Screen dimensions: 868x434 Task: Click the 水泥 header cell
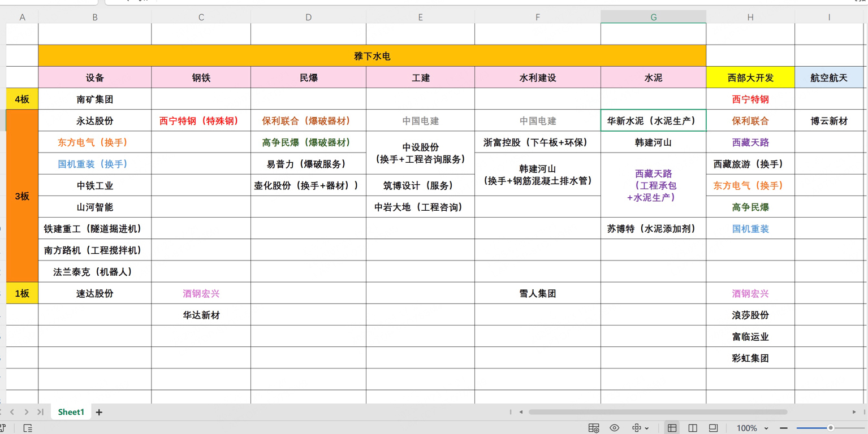(x=654, y=77)
